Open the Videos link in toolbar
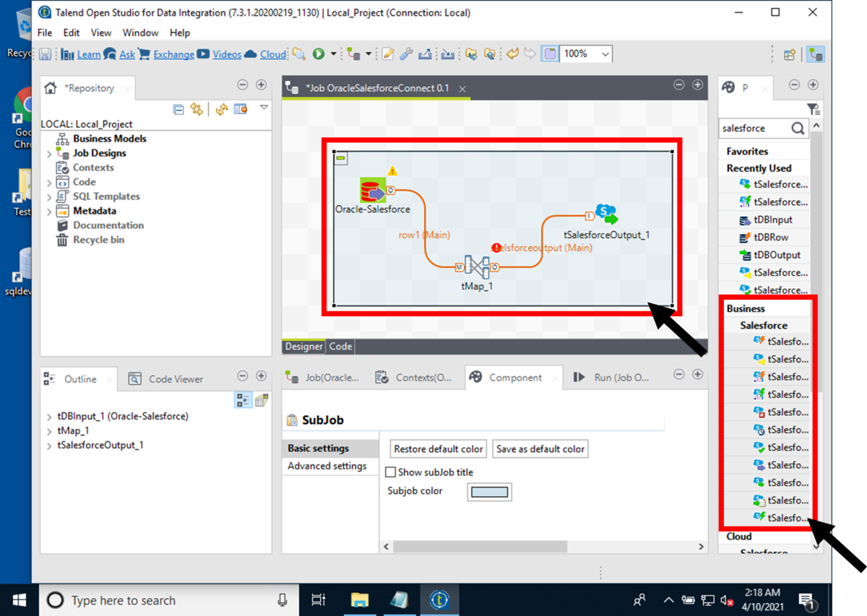Viewport: 867px width, 616px height. (x=227, y=54)
